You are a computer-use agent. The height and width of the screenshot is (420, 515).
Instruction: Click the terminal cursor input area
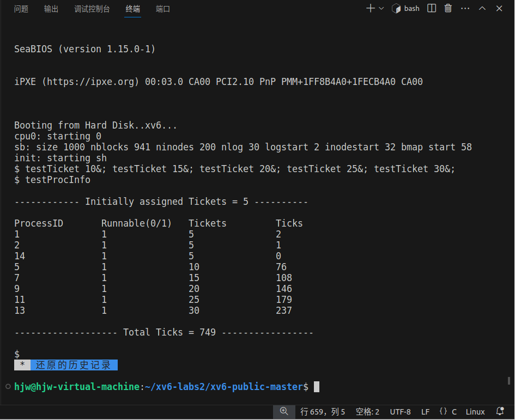click(317, 387)
